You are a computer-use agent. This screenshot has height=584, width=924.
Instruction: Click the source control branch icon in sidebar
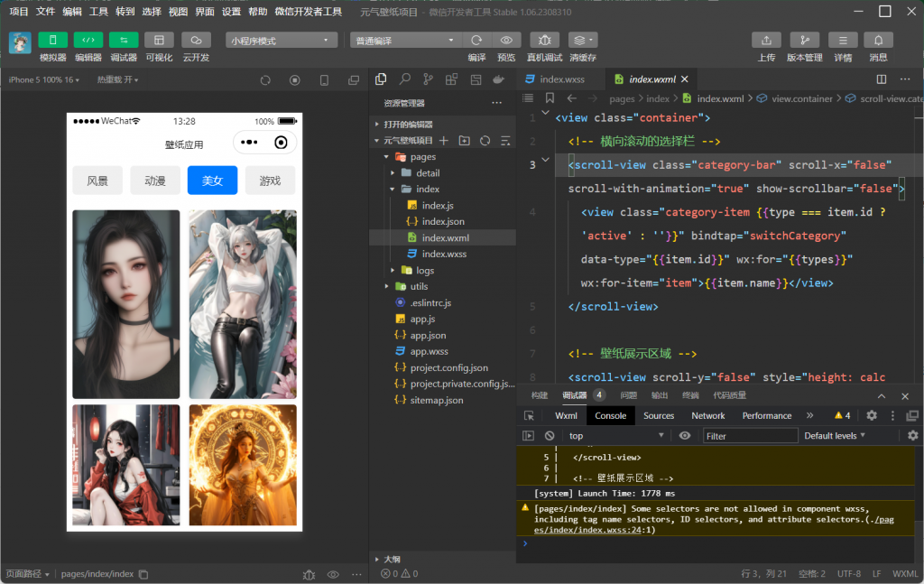pyautogui.click(x=428, y=79)
